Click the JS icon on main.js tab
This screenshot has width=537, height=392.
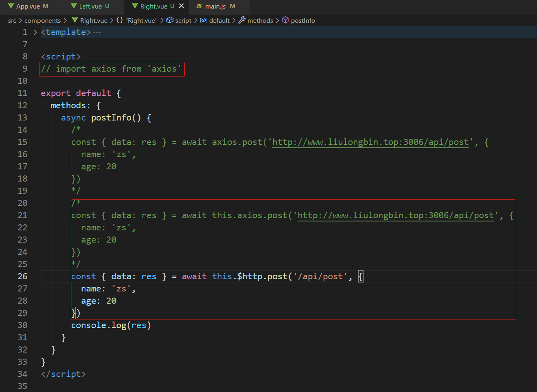199,6
